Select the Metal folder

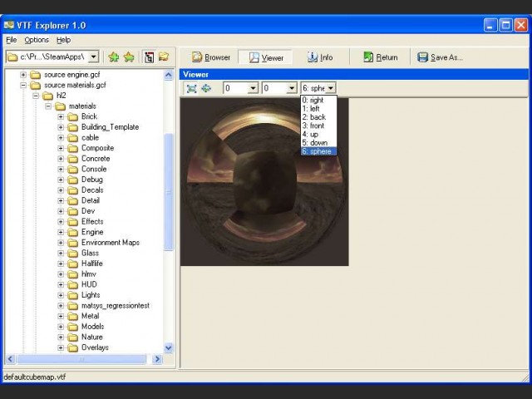pyautogui.click(x=91, y=316)
